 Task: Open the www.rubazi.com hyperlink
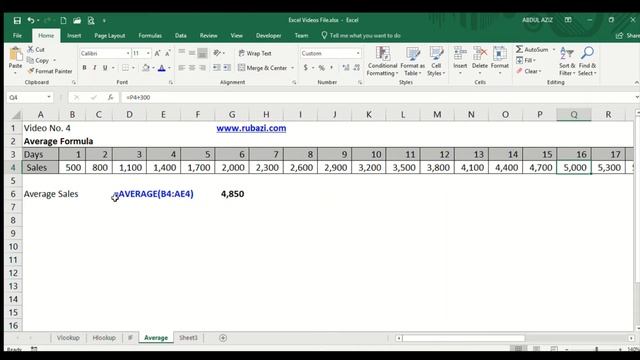(251, 128)
